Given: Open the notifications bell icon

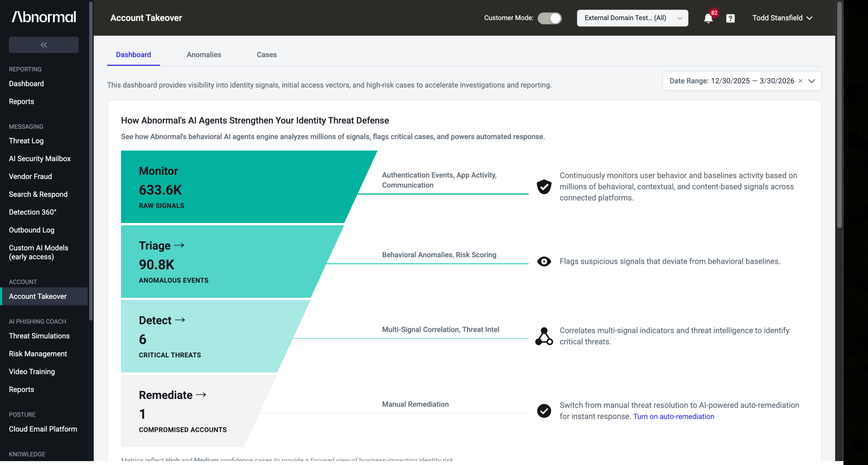Looking at the screenshot, I should [x=708, y=18].
